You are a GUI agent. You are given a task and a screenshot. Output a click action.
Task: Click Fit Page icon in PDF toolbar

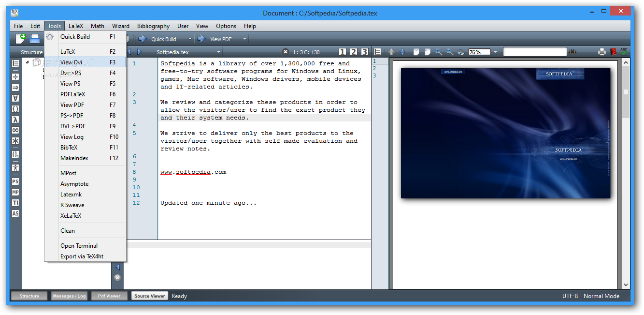[x=427, y=52]
